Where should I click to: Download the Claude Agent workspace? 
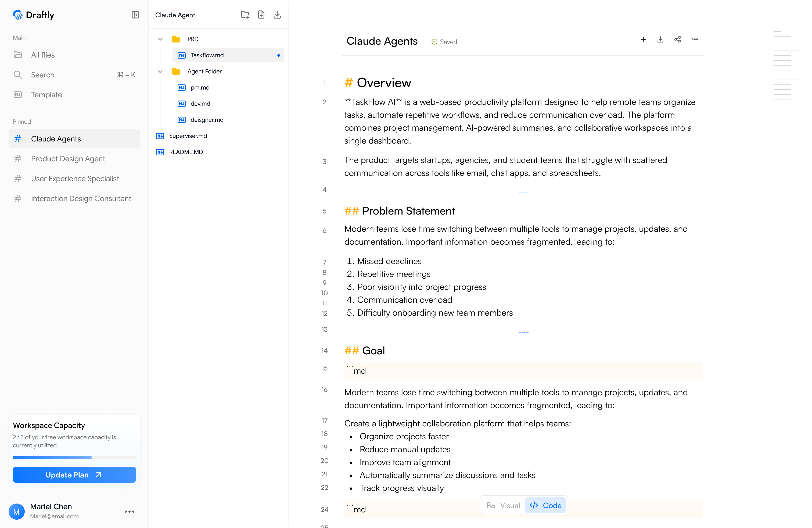277,15
